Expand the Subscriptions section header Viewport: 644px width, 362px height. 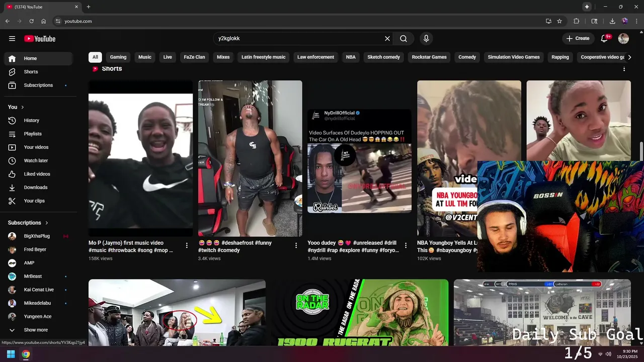28,223
